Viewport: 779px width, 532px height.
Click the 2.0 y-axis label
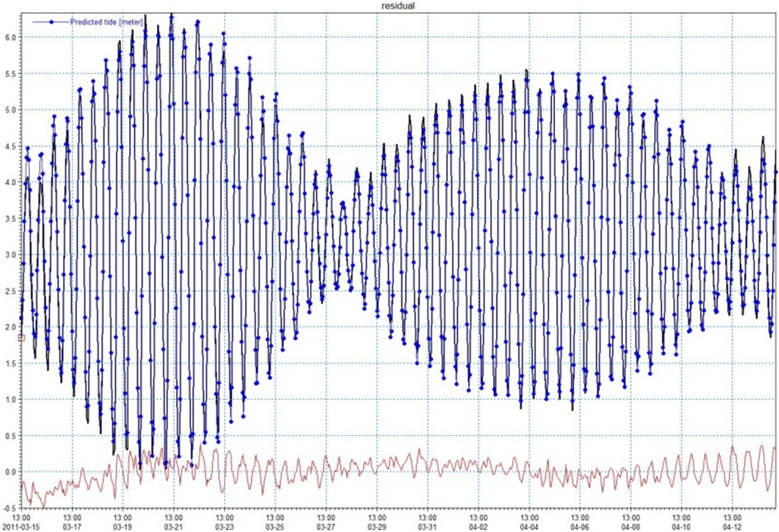[11, 327]
